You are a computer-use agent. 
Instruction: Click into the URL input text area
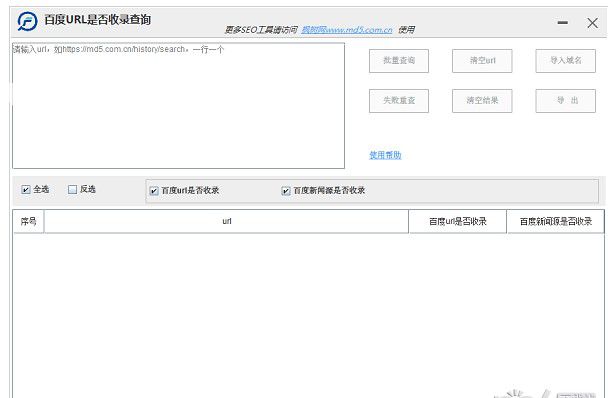pos(178,106)
